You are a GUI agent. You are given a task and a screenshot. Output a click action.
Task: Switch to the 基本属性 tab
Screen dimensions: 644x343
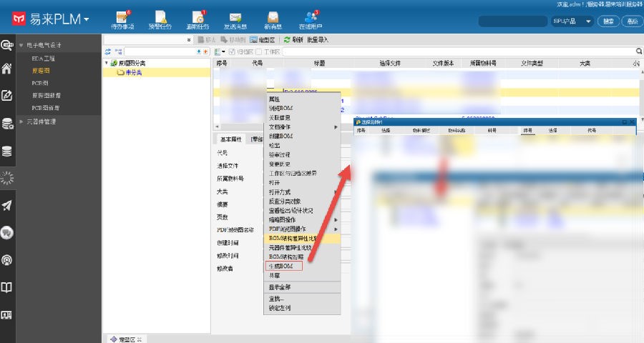point(230,139)
